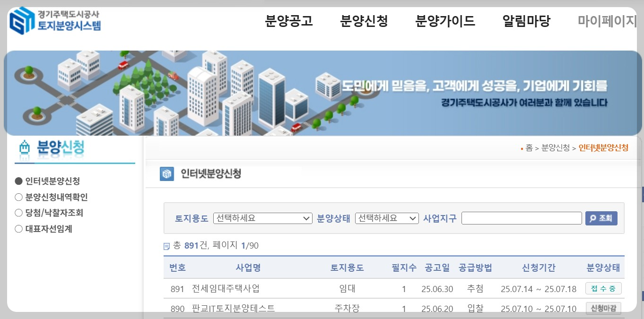Click the 공급방법 column header
Screen dimensions: 644x319
(x=475, y=268)
